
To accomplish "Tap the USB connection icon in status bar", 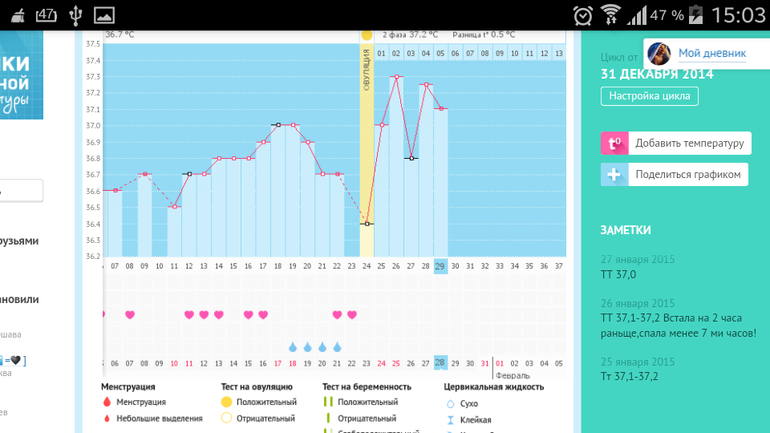I will 76,15.
